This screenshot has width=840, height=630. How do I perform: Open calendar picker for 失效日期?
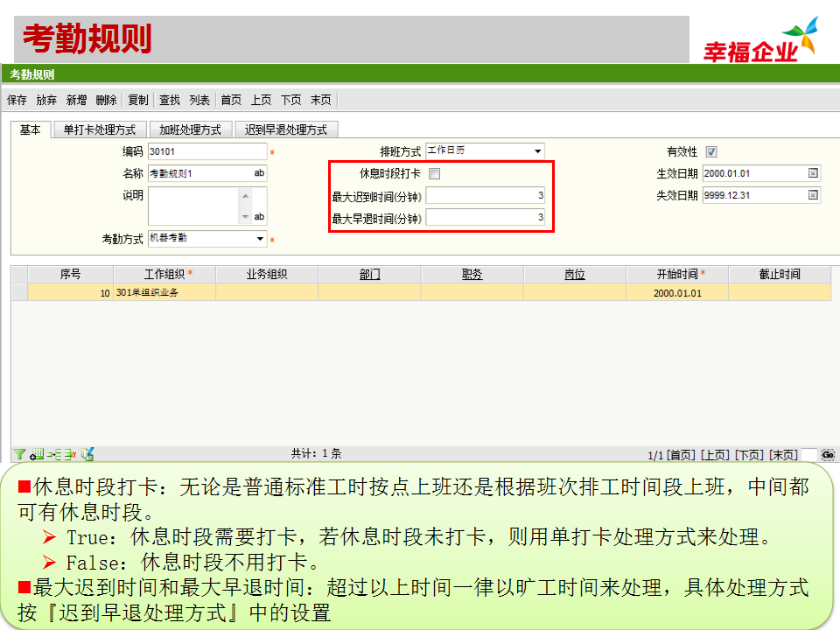pos(813,195)
